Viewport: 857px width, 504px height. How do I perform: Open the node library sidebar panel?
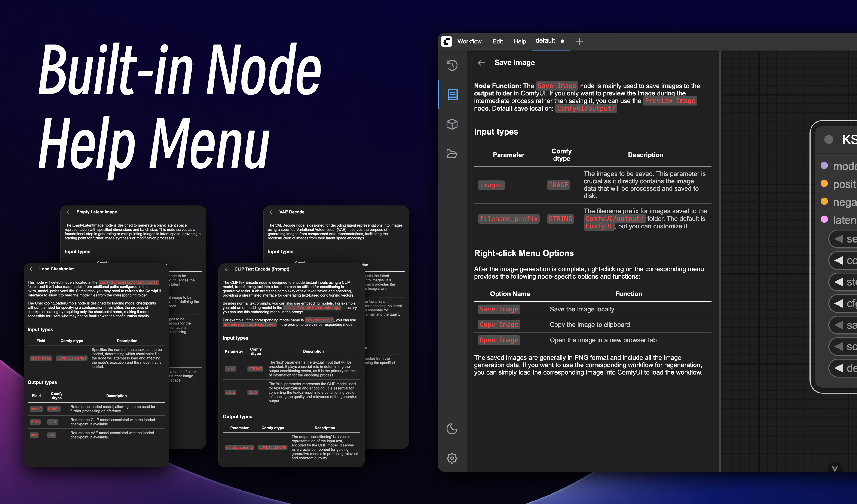[x=452, y=95]
